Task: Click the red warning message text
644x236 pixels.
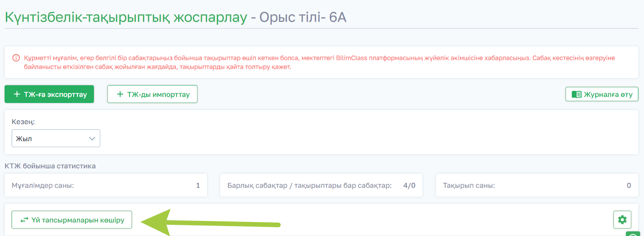Action: click(319, 62)
